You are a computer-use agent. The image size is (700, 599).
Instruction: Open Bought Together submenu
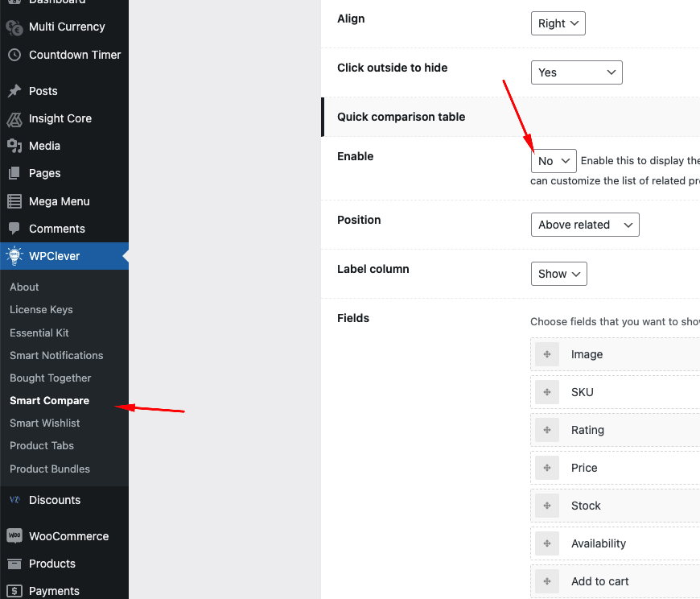[51, 378]
